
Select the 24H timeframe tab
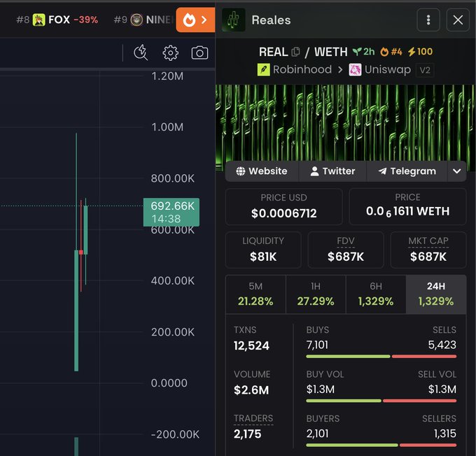coord(436,294)
